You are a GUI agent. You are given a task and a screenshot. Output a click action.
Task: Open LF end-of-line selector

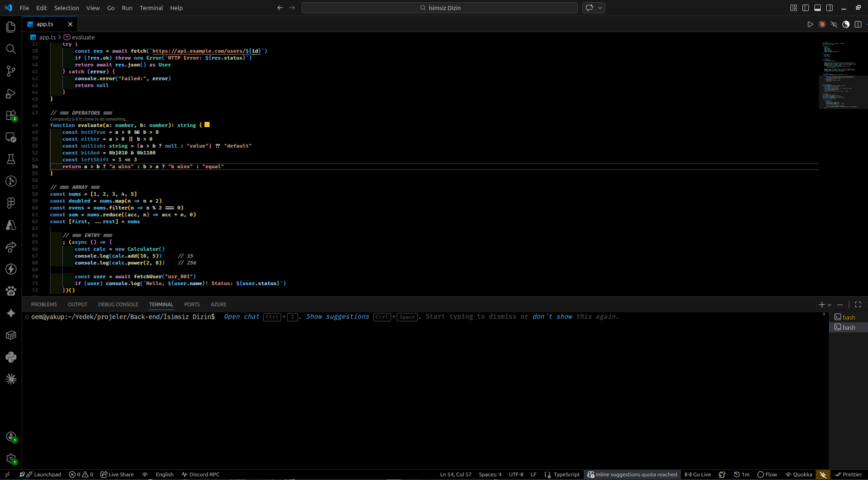tap(533, 474)
